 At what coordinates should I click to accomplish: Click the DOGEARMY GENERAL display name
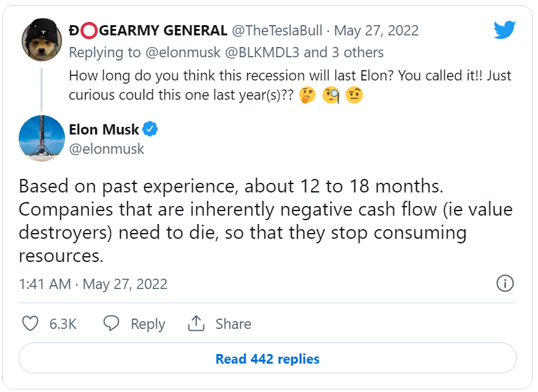[148, 30]
